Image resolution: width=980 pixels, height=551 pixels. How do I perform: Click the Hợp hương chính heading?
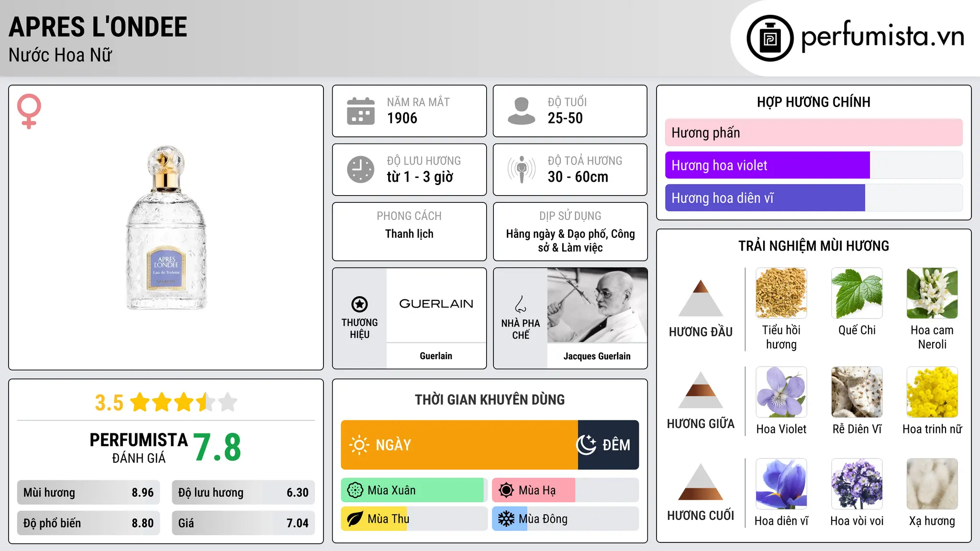[813, 102]
